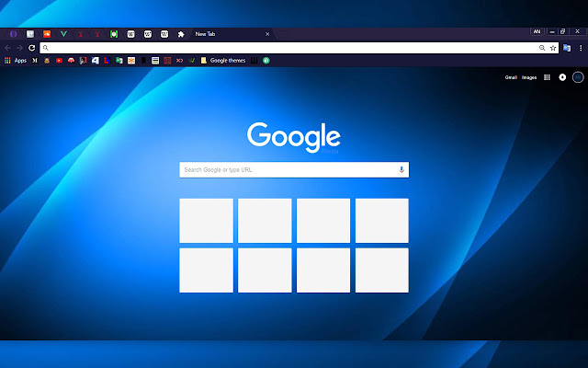Switch to the puzzle piece extensions tab
Screen dimensions: 588x368
[x=181, y=34]
